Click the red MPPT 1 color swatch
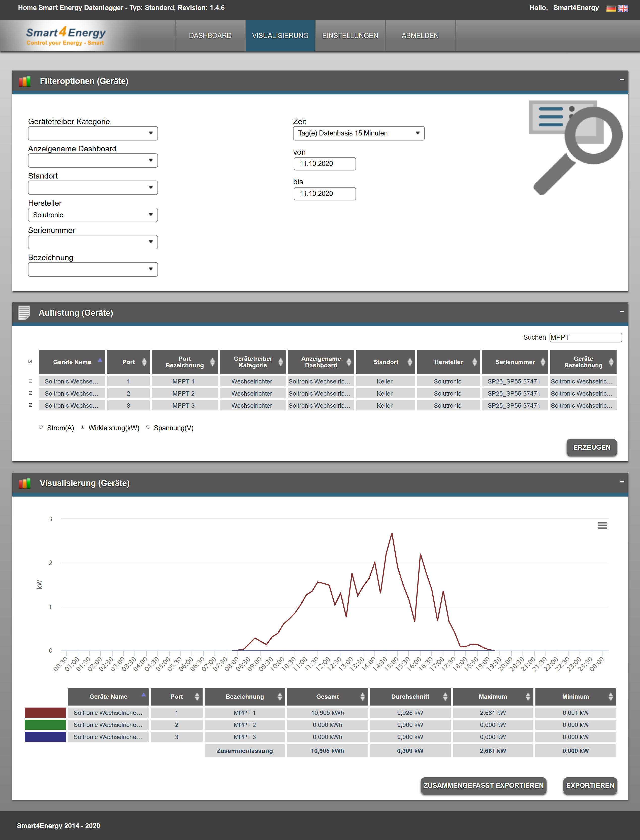This screenshot has width=640, height=840. pos(45,713)
